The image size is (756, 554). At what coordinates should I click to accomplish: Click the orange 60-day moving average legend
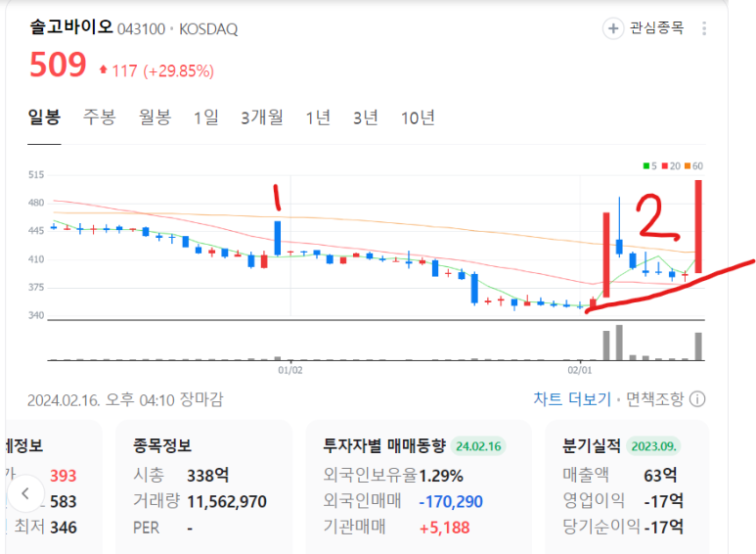click(x=693, y=166)
